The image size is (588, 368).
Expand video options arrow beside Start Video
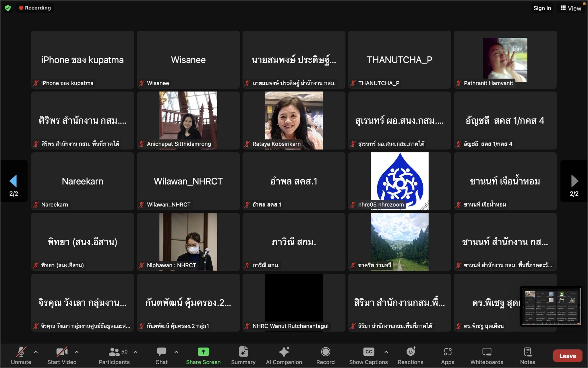(77, 352)
